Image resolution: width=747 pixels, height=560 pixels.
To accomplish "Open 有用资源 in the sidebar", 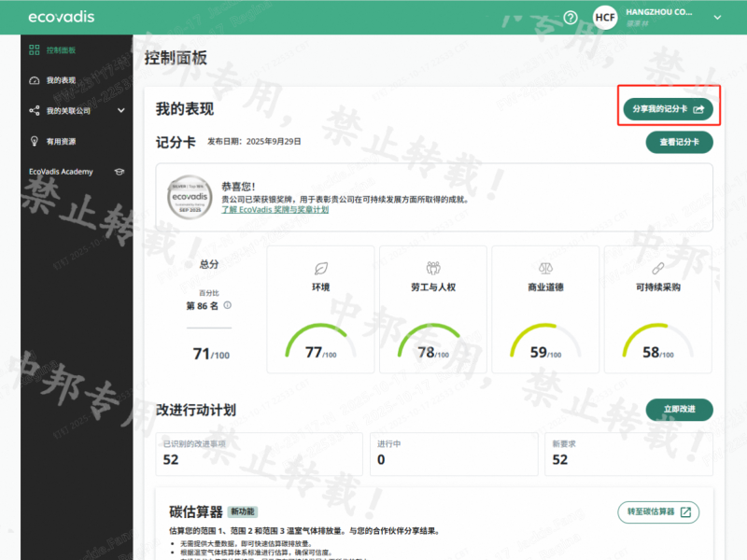I will coord(60,142).
